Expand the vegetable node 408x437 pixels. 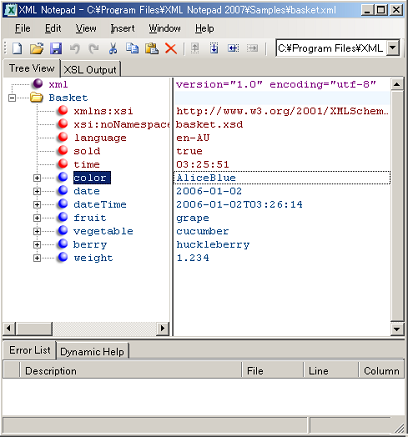click(37, 231)
